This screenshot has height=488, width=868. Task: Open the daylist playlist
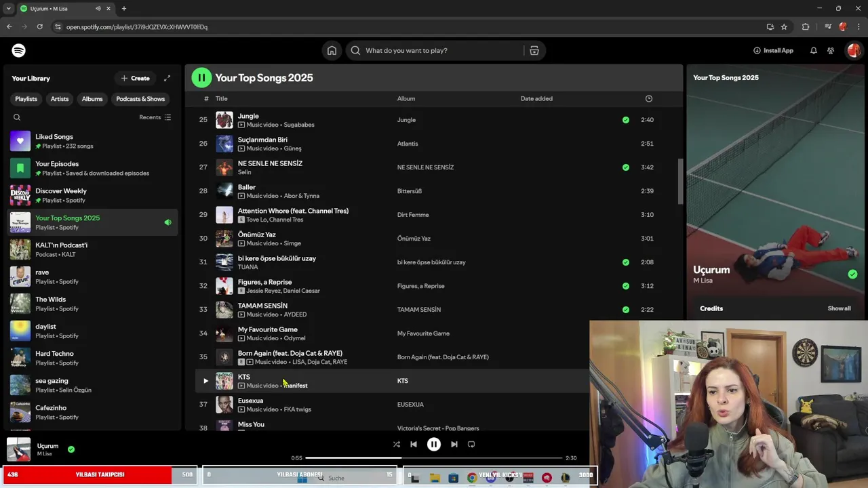coord(92,331)
